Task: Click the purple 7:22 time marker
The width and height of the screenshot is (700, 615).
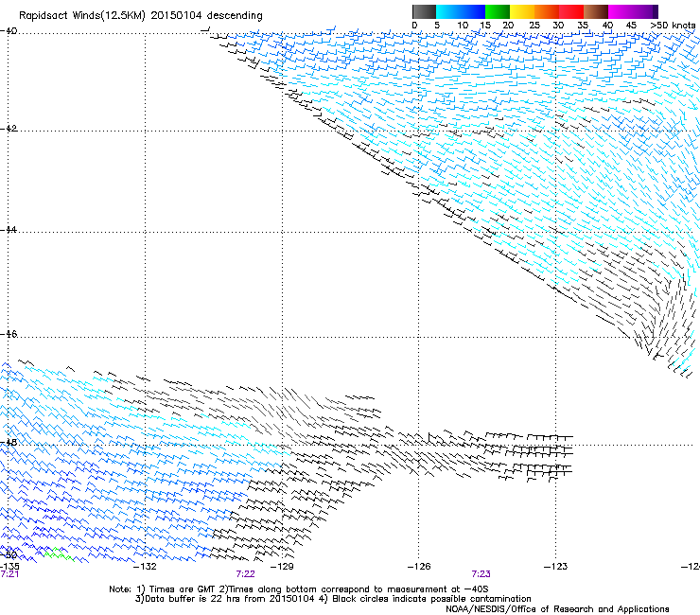Action: pyautogui.click(x=245, y=574)
